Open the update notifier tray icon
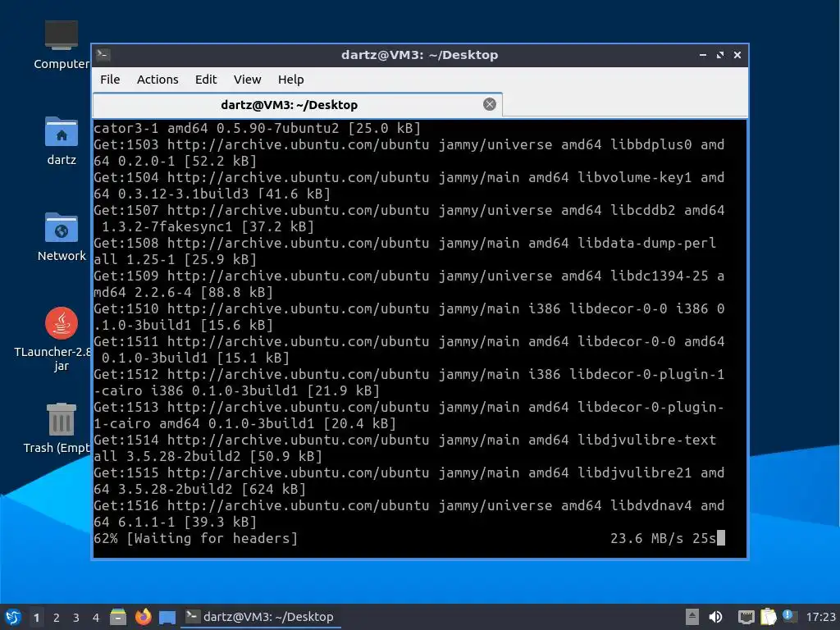 point(789,616)
